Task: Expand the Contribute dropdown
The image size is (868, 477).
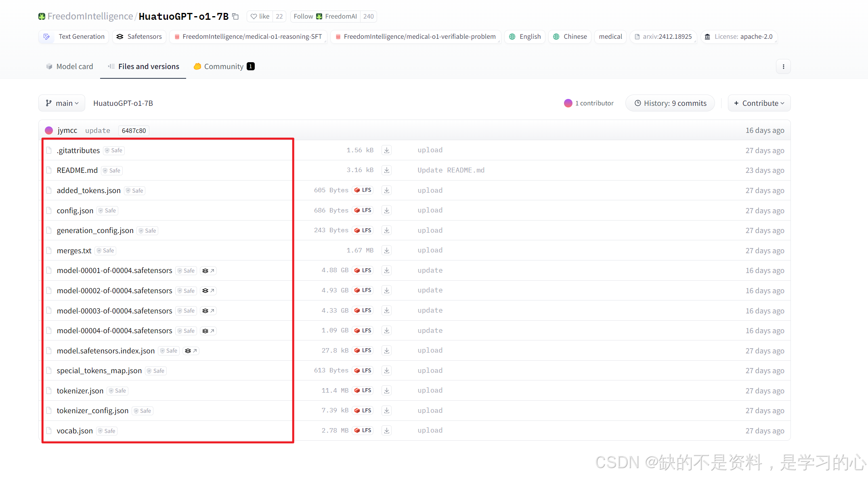Action: (759, 103)
